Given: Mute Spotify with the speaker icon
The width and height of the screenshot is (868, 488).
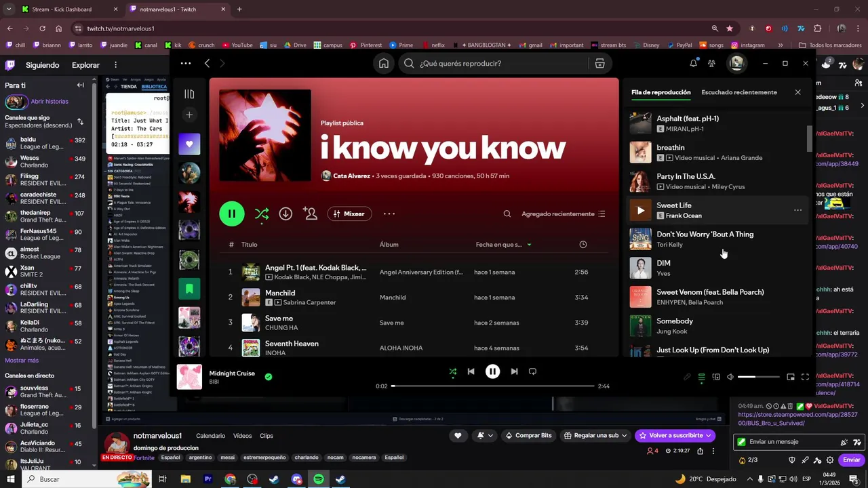Looking at the screenshot, I should [730, 377].
